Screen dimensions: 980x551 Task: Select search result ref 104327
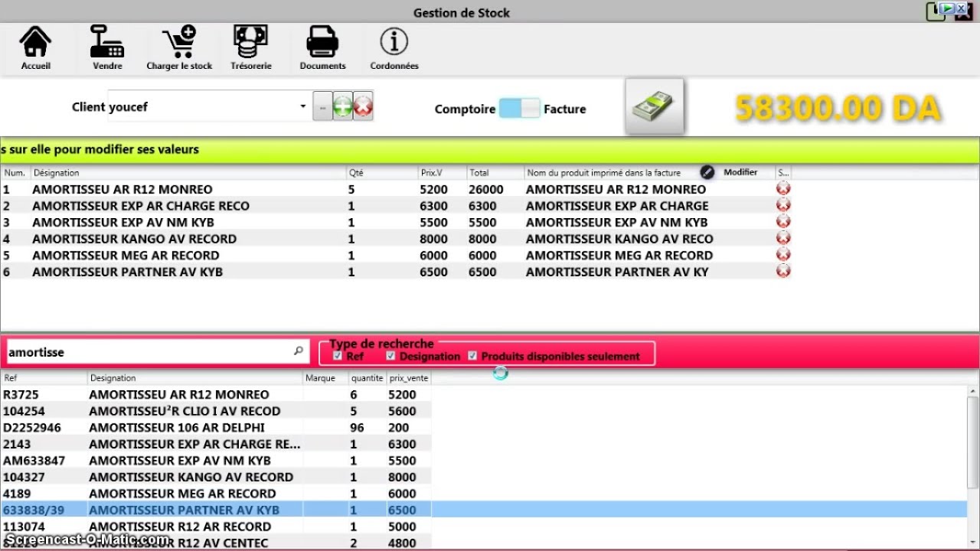point(24,477)
